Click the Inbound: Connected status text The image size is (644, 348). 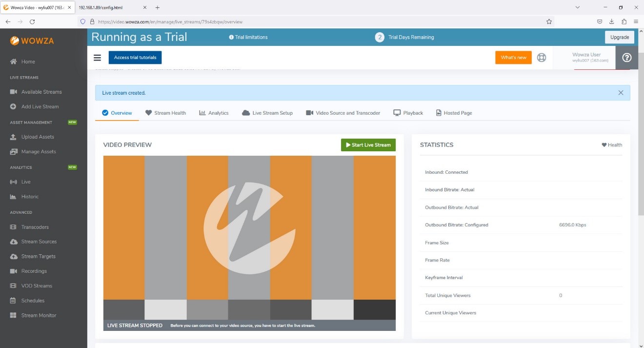446,172
